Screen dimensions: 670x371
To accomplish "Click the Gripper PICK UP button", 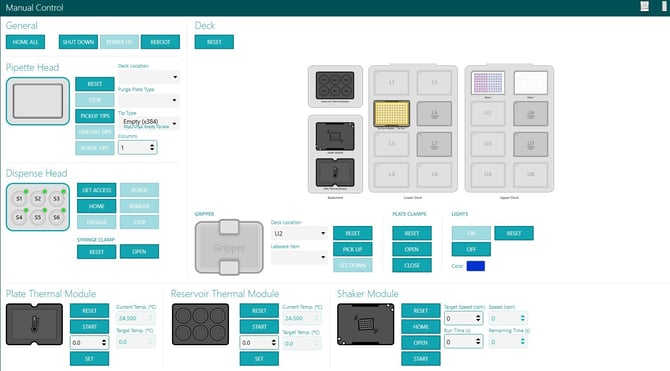I will [x=353, y=249].
